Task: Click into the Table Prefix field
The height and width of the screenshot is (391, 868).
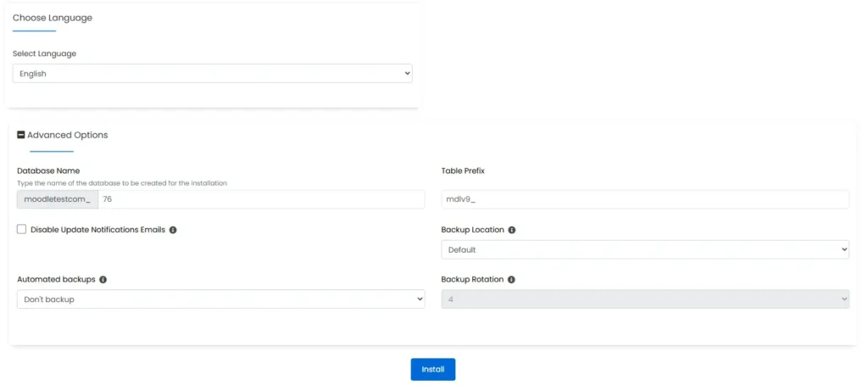Action: tap(644, 199)
